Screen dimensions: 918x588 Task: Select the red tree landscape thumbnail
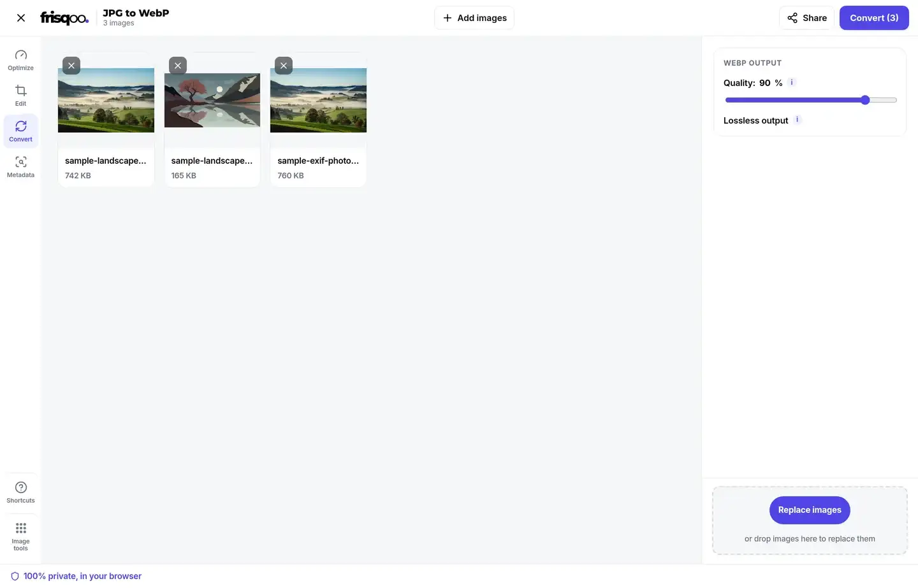(212, 100)
